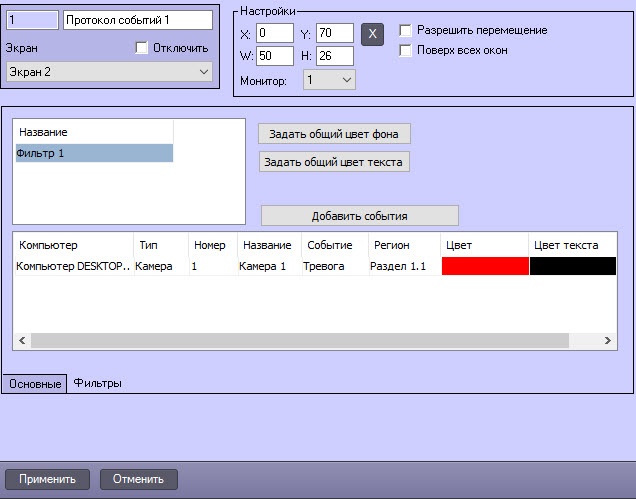Image resolution: width=636 pixels, height=499 pixels.
Task: Click Задать общий цвет фона button
Action: point(334,134)
